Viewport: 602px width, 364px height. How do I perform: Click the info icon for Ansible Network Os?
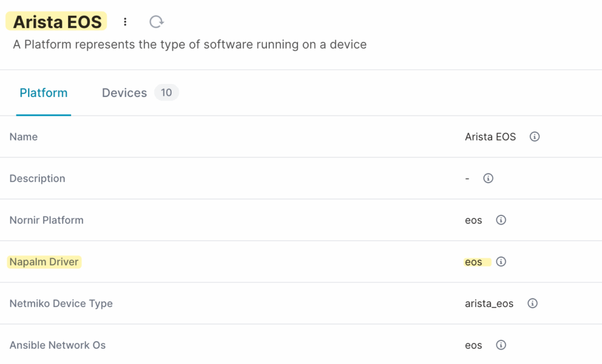501,345
